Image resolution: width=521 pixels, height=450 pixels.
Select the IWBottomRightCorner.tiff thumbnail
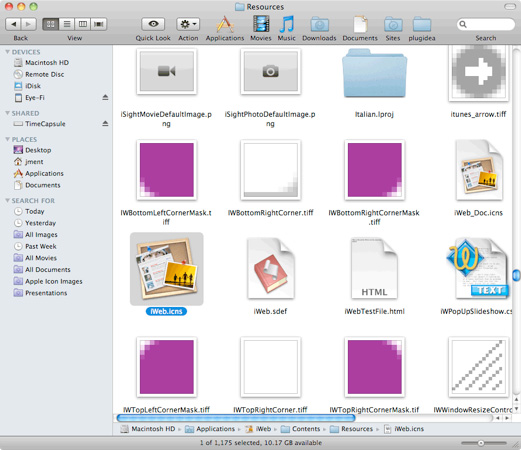pos(271,170)
